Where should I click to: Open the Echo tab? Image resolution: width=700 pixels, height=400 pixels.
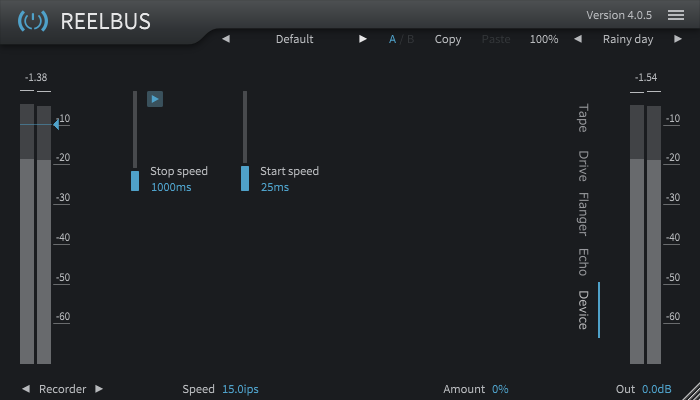point(583,261)
